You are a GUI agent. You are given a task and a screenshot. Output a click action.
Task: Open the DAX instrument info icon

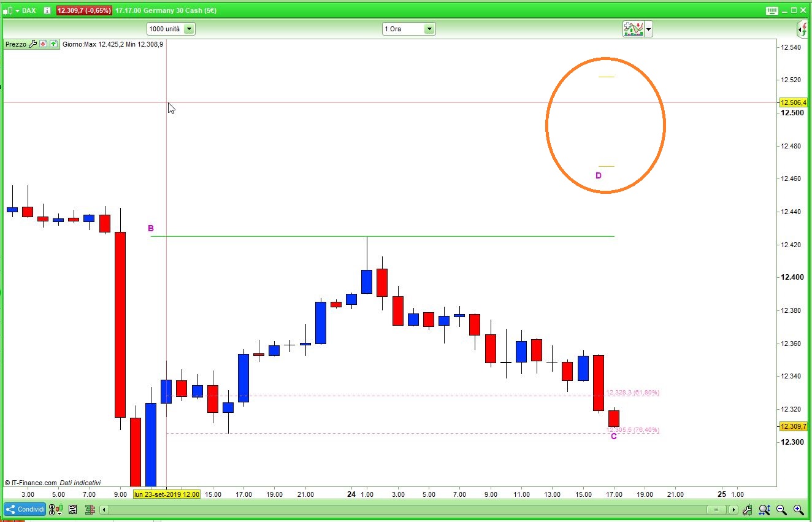[x=47, y=10]
